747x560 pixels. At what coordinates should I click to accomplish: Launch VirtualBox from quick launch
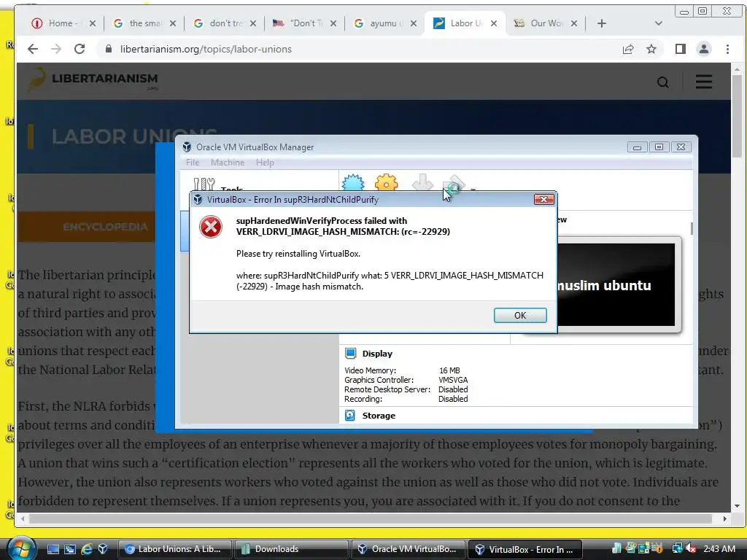tap(102, 549)
